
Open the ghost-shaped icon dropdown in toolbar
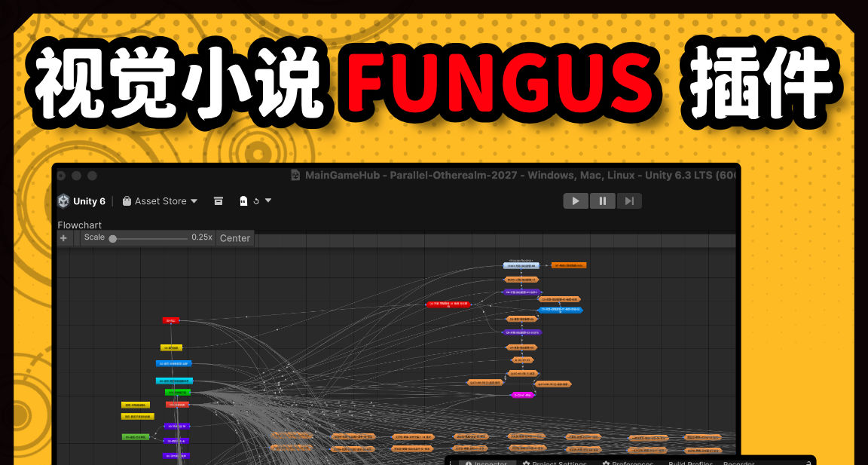pyautogui.click(x=255, y=201)
